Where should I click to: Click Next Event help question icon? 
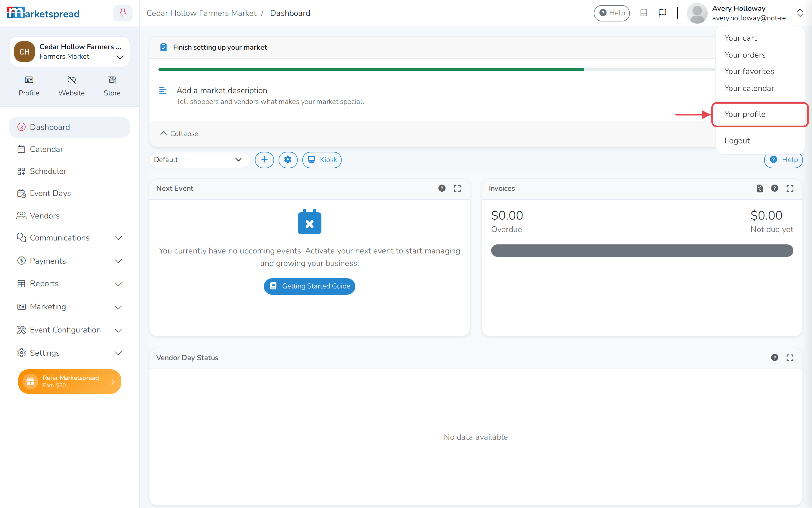442,188
